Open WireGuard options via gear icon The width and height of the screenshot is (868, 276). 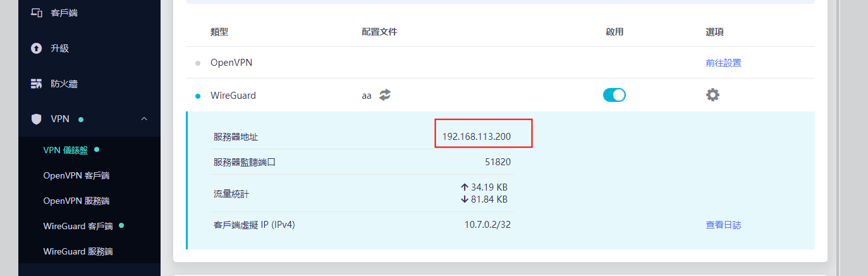[712, 95]
